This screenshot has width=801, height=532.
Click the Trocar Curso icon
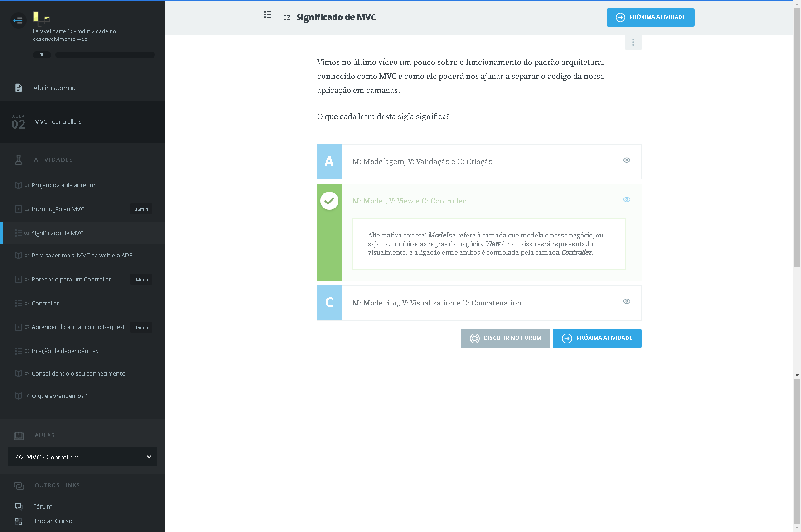(19, 522)
